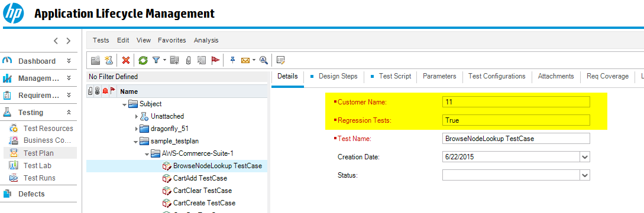Switch to the Design Steps tab
Screen dimensions: 644x213
[338, 76]
